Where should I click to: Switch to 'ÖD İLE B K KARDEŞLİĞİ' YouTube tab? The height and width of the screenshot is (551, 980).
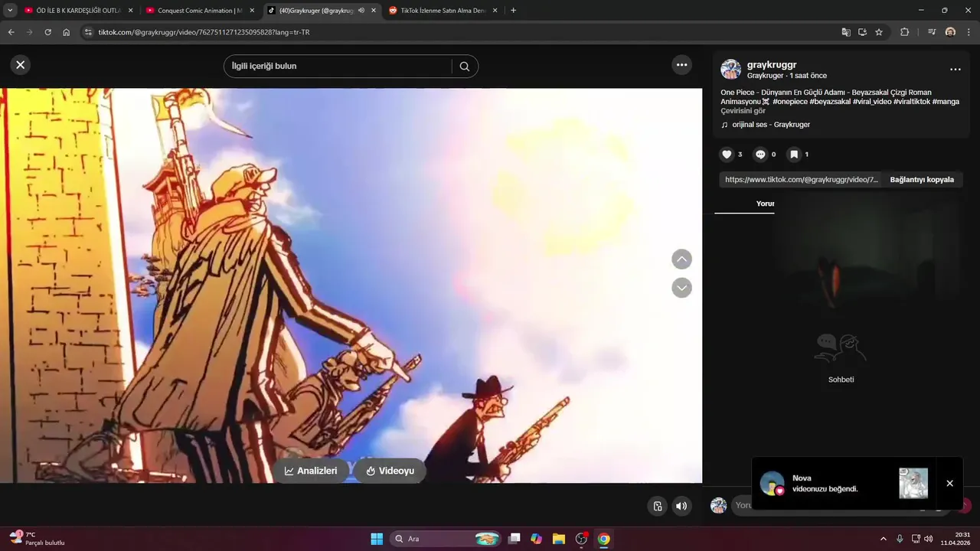(78, 11)
